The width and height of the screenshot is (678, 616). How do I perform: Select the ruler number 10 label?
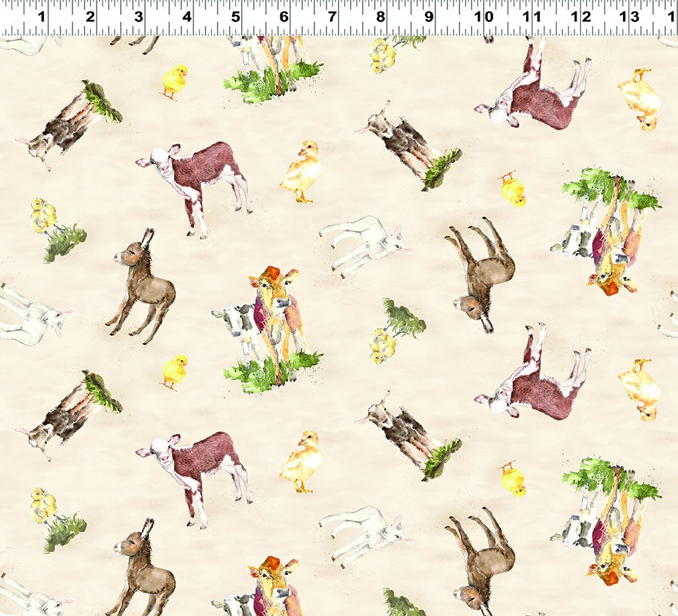(x=483, y=17)
